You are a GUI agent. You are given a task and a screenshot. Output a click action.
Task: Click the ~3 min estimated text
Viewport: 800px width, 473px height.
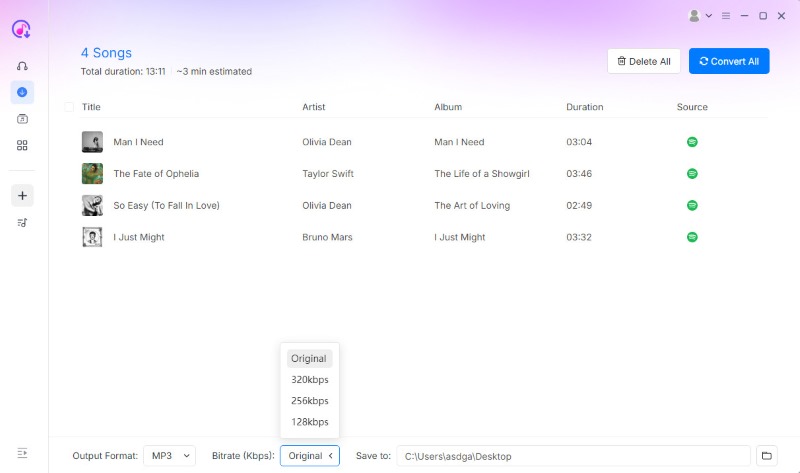point(214,71)
